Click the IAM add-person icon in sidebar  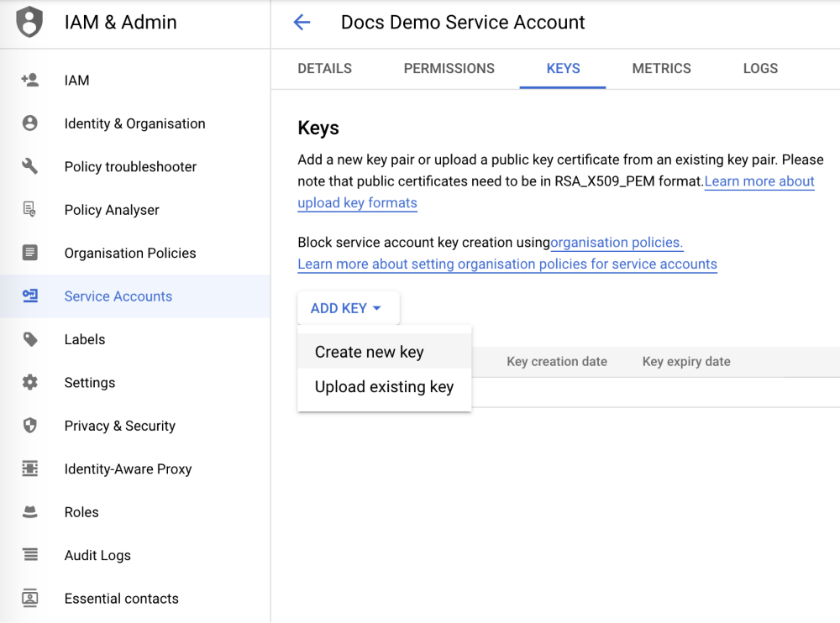click(x=30, y=81)
